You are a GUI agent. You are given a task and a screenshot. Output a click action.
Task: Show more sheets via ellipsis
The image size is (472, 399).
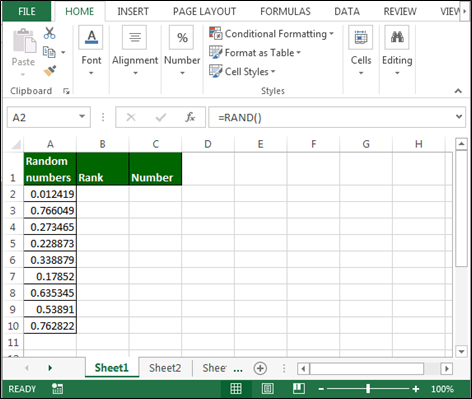238,369
